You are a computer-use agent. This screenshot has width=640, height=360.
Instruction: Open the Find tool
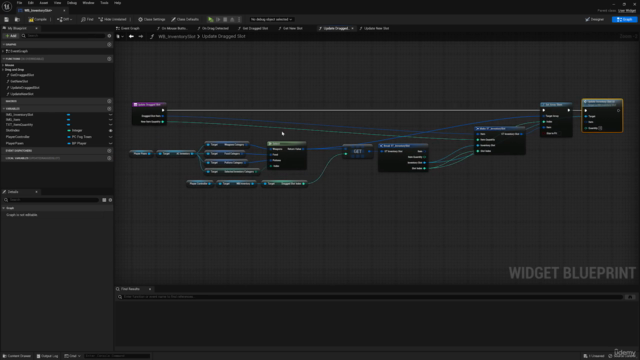click(87, 19)
